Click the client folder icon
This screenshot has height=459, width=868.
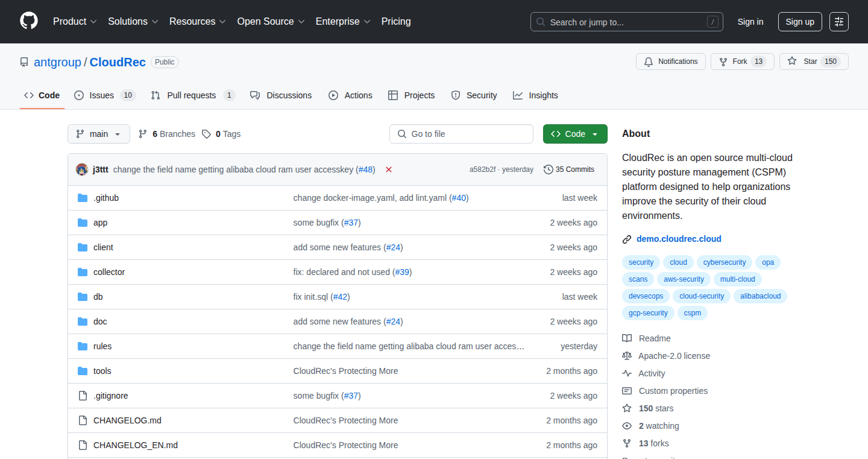point(83,247)
